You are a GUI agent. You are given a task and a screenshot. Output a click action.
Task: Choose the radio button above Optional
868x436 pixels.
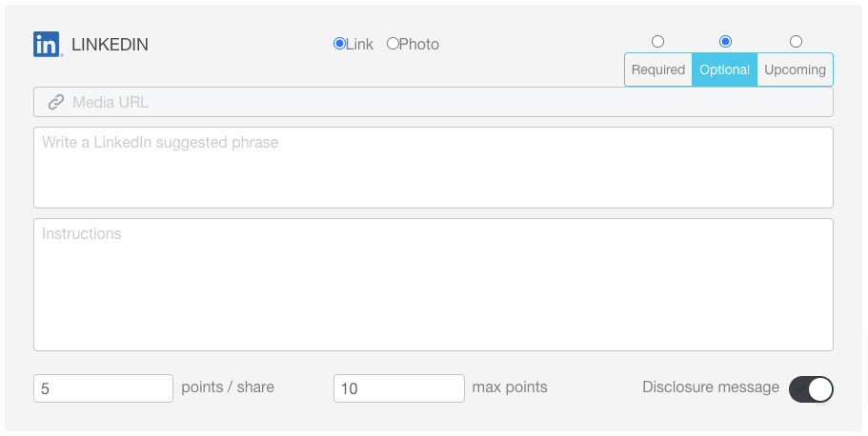[x=725, y=42]
